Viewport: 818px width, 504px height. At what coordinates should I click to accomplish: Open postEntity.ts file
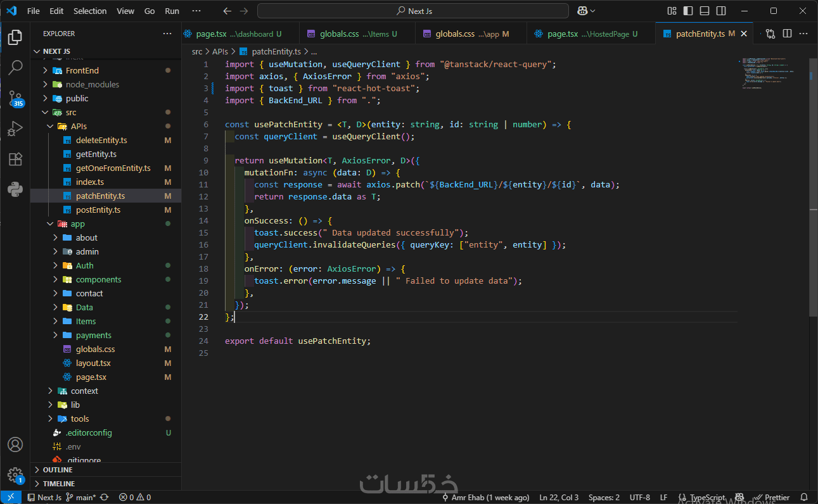pos(106,210)
